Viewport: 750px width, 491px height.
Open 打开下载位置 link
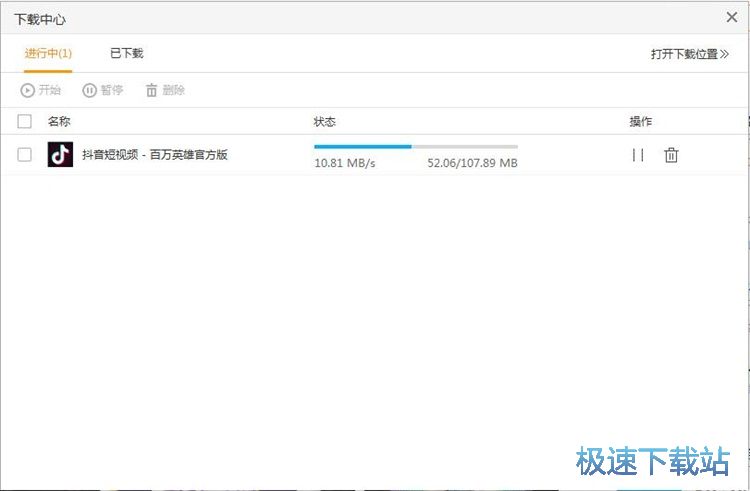(689, 54)
